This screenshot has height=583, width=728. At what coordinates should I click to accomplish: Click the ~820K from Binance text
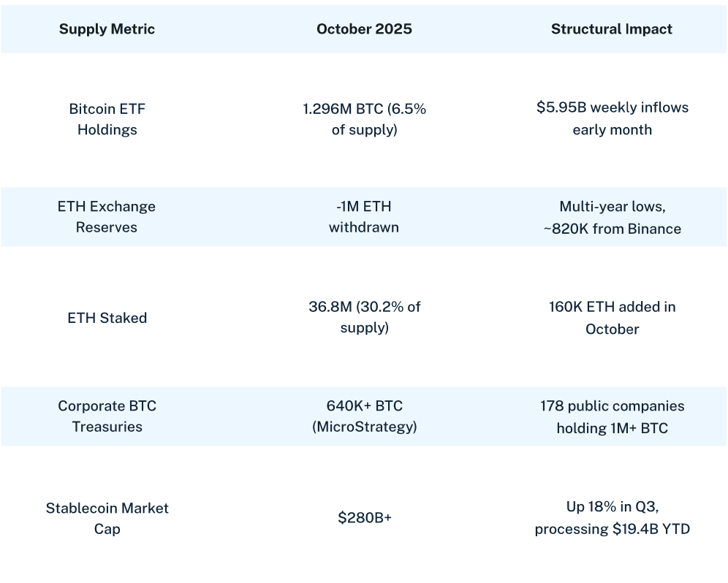click(612, 229)
